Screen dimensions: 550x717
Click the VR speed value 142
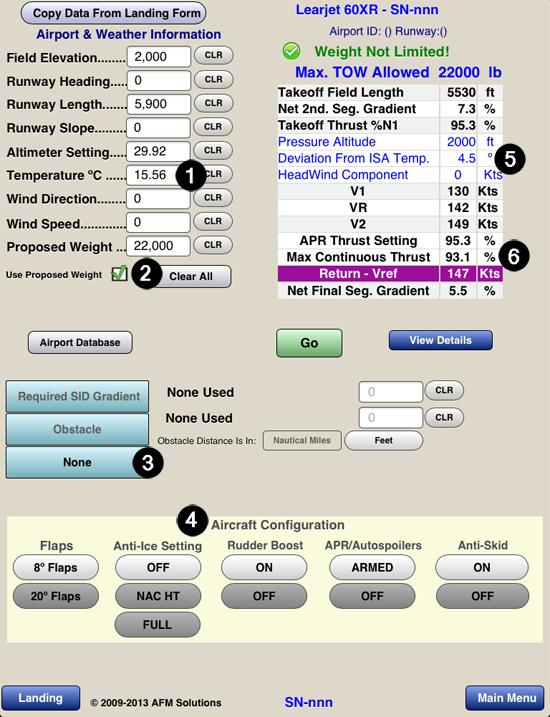pyautogui.click(x=458, y=208)
